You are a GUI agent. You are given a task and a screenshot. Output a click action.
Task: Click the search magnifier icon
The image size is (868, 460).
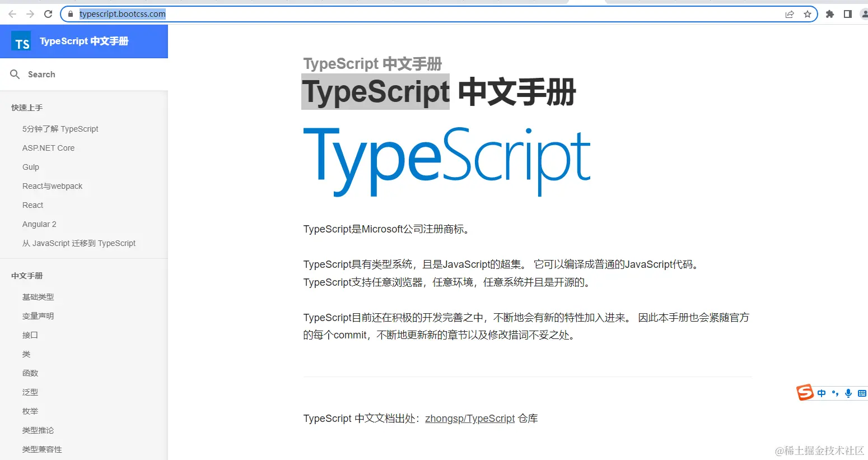[x=15, y=74]
